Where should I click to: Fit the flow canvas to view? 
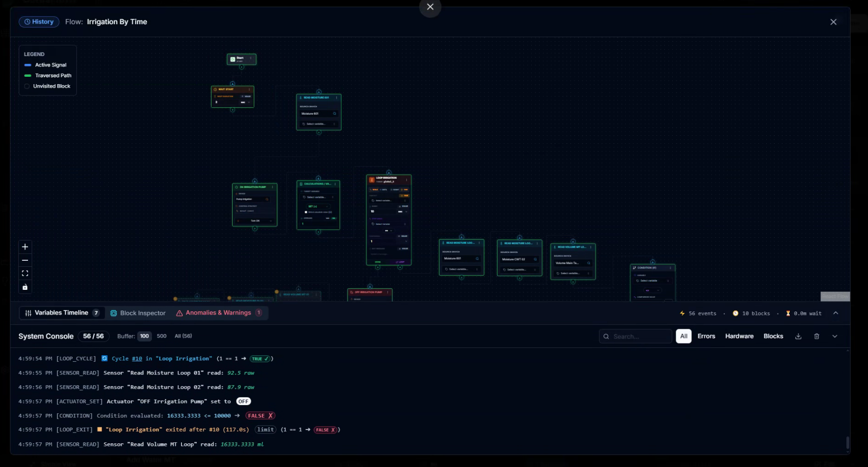click(25, 273)
